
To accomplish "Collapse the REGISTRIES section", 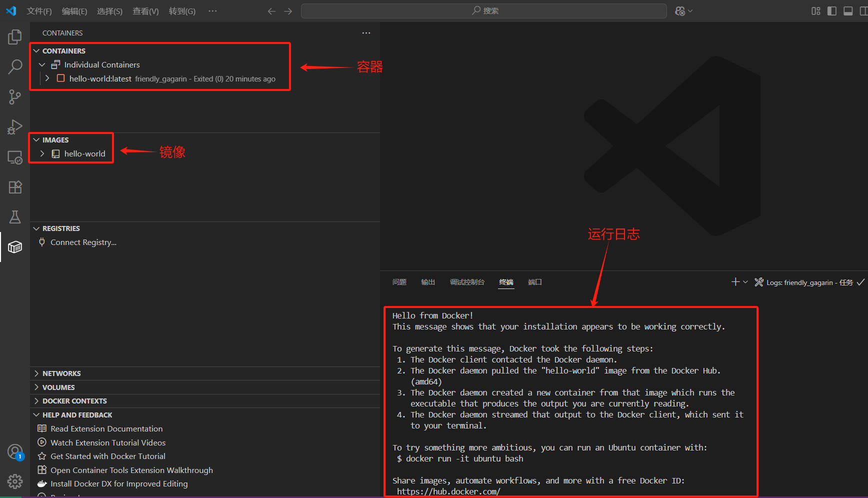I will click(36, 228).
